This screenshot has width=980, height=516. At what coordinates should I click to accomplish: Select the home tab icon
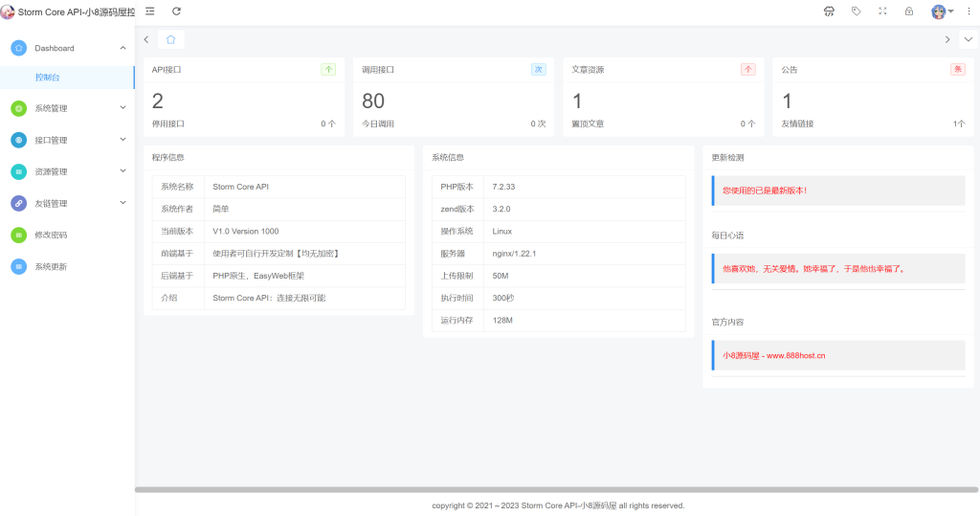[170, 39]
